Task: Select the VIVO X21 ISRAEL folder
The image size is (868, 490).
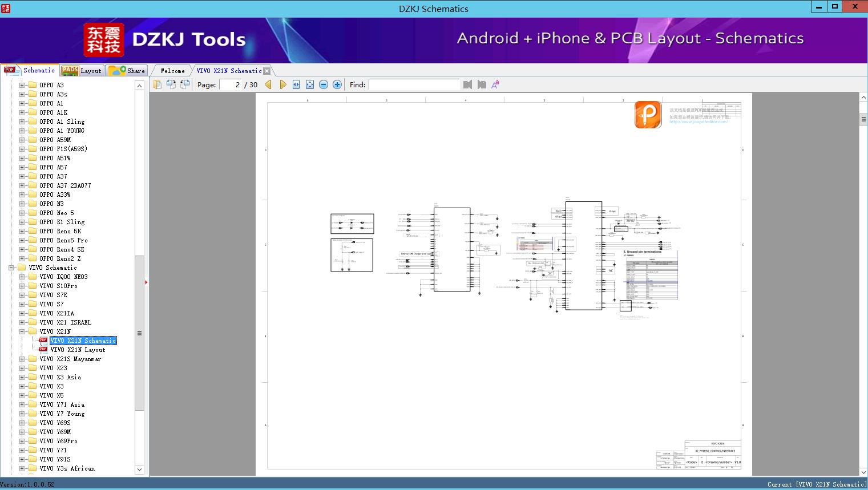Action: (65, 322)
